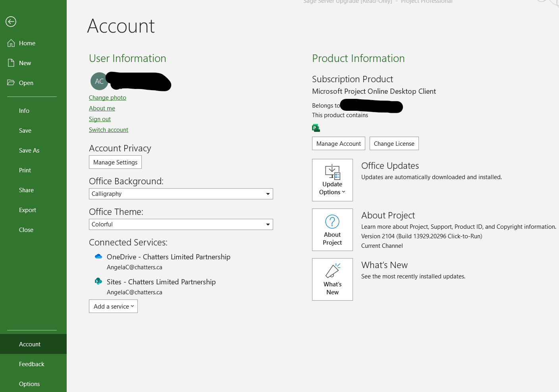Click the SharePoint Sites icon
The height and width of the screenshot is (392, 559).
pos(98,282)
